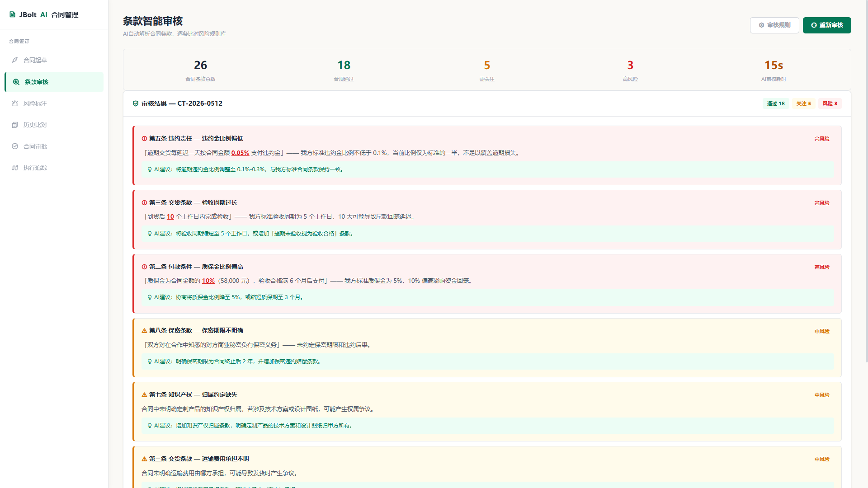This screenshot has height=488, width=868.
Task: Click 中风险 tag on 运输费用 card
Action: [x=822, y=459]
